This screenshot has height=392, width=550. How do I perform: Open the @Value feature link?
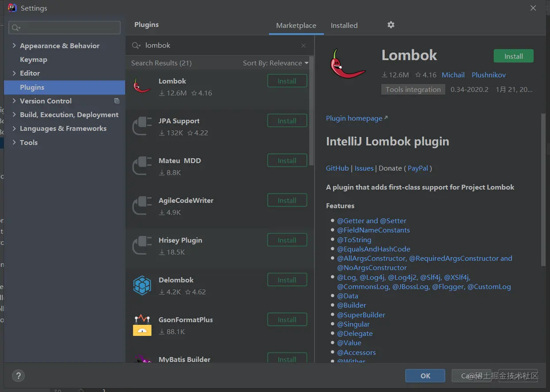(349, 343)
